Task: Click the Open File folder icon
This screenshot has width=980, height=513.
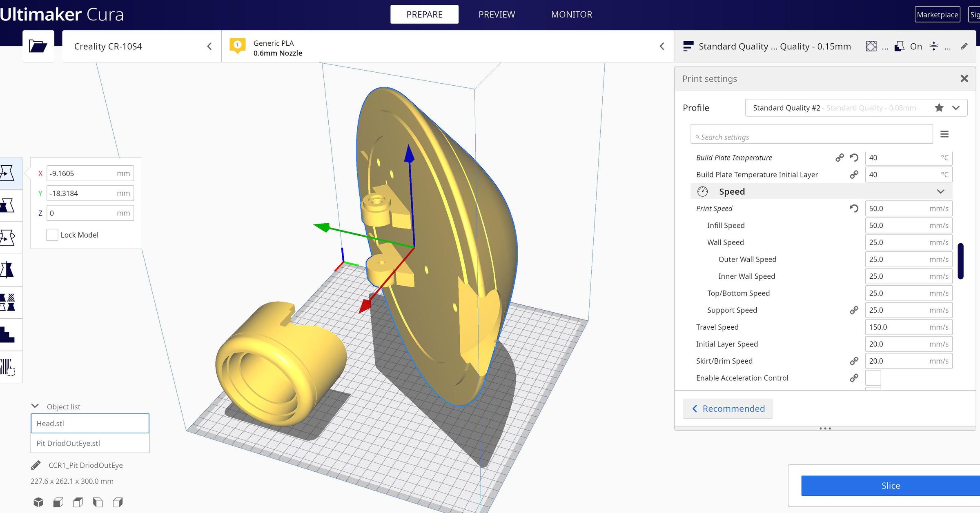Action: tap(38, 46)
